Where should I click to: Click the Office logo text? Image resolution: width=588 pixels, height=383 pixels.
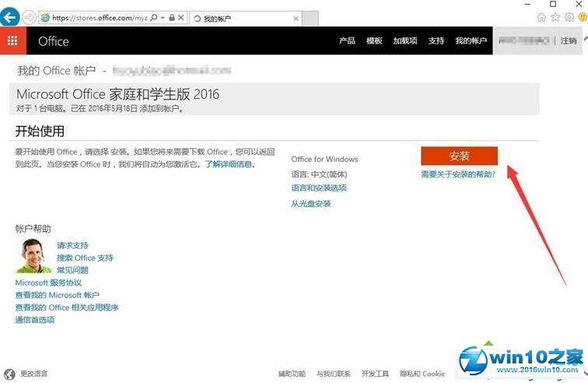coord(54,41)
